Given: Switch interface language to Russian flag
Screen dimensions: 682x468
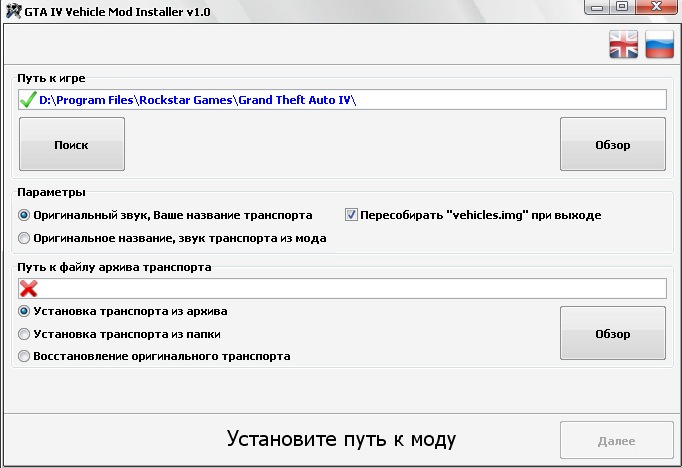Looking at the screenshot, I should pyautogui.click(x=659, y=44).
